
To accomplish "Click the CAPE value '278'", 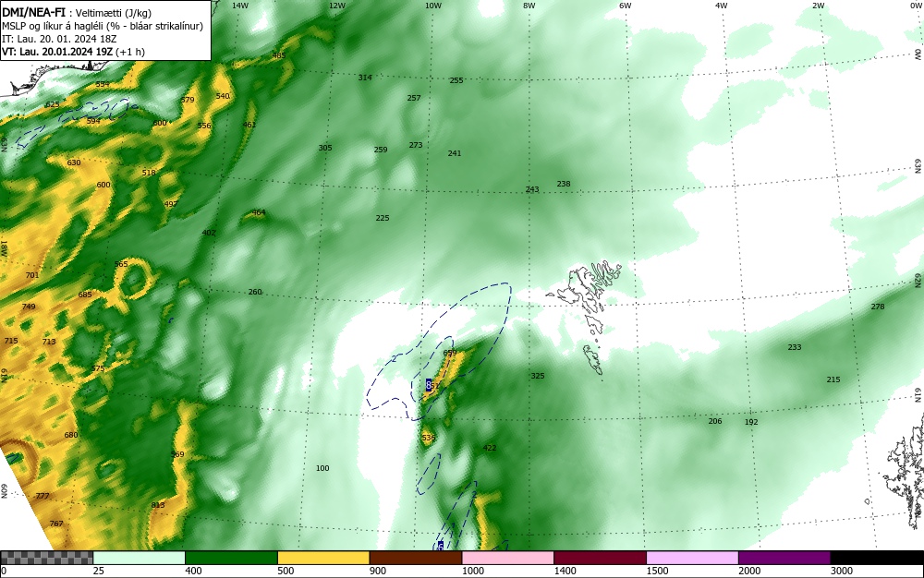I will pos(878,307).
